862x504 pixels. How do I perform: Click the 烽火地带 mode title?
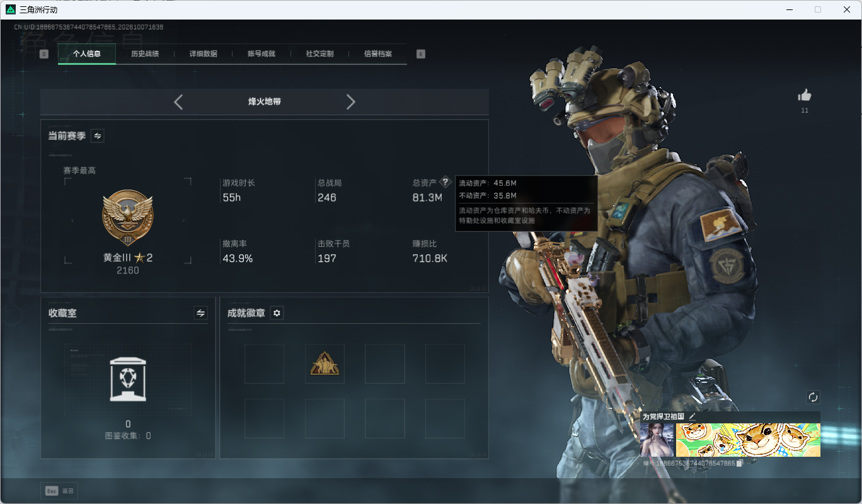265,101
